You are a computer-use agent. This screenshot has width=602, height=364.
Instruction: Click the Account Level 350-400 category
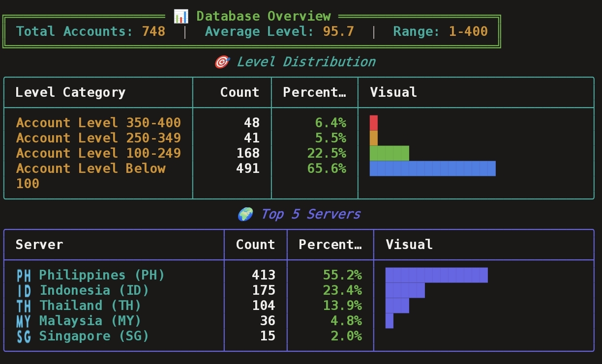click(x=98, y=123)
